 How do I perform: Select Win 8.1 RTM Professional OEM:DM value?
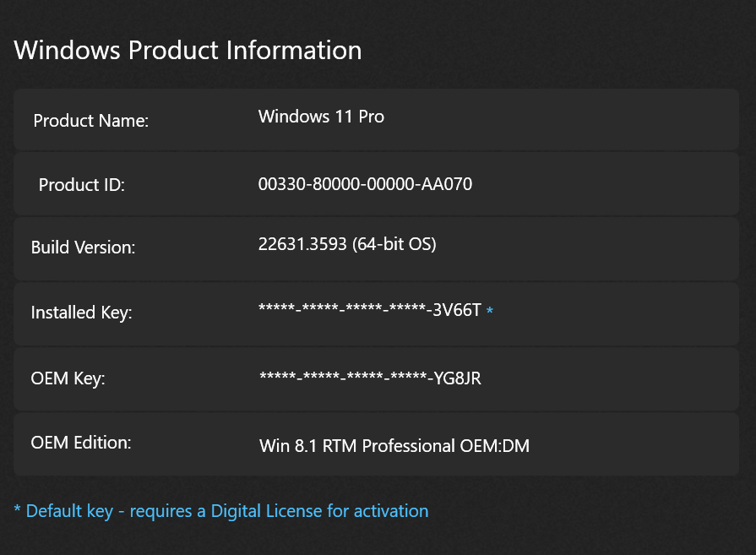point(394,446)
